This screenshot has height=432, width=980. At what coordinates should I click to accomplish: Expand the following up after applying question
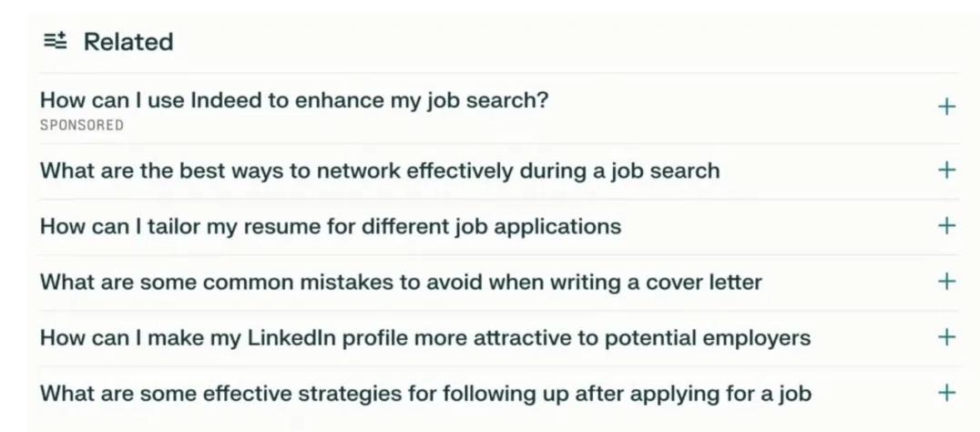click(946, 394)
